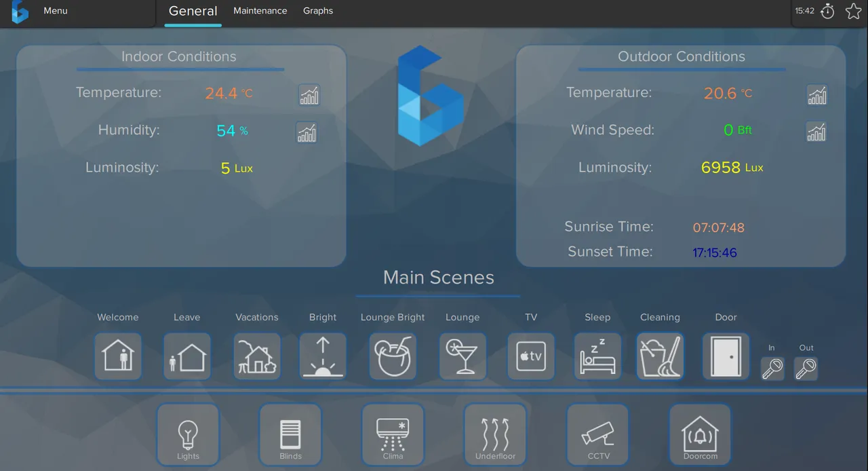Click the Sunrise Time label
Image resolution: width=868 pixels, height=471 pixels.
(609, 227)
